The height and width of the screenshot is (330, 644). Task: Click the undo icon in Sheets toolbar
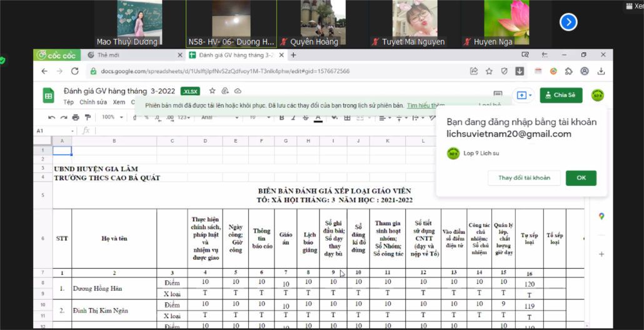51,117
